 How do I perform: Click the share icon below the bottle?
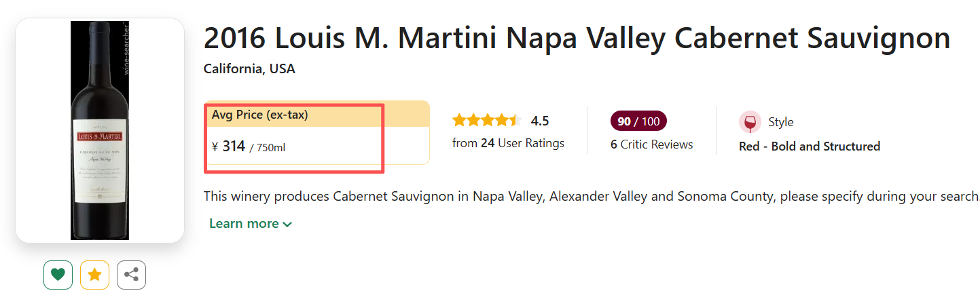point(131,275)
